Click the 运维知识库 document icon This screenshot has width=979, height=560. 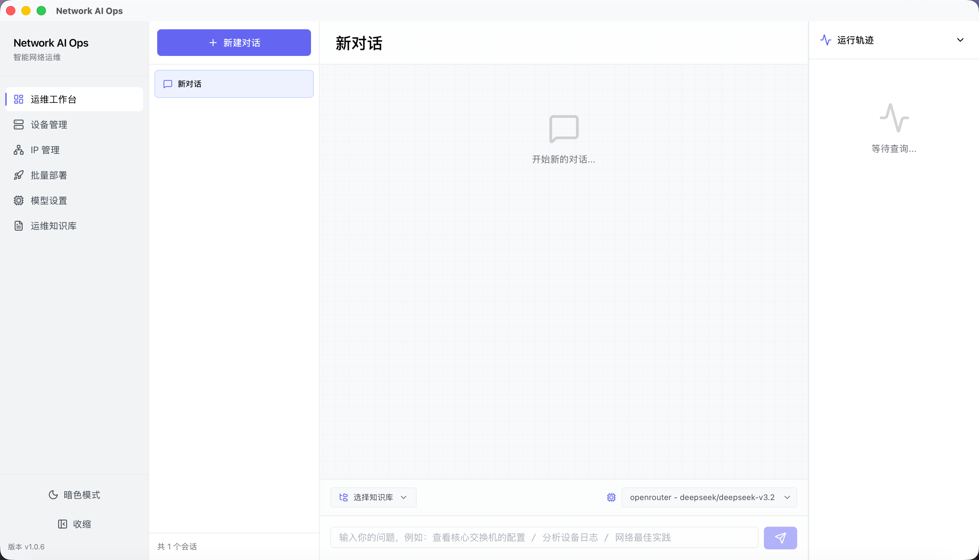18,226
